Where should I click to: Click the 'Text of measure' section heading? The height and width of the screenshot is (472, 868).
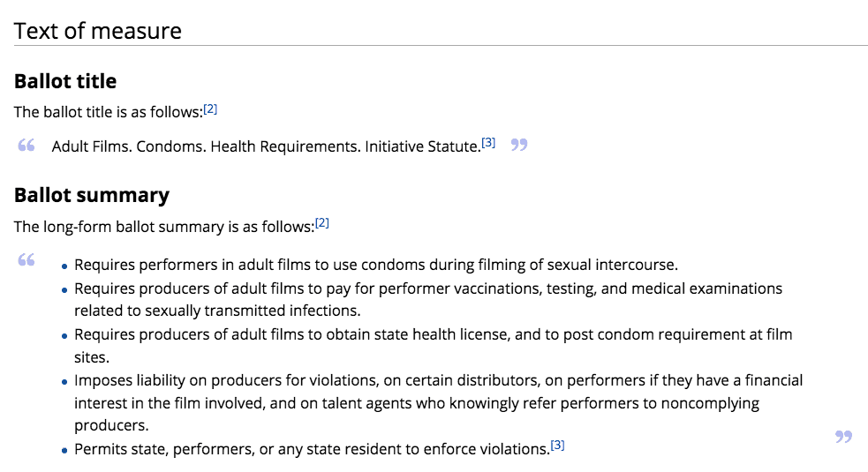[x=98, y=31]
